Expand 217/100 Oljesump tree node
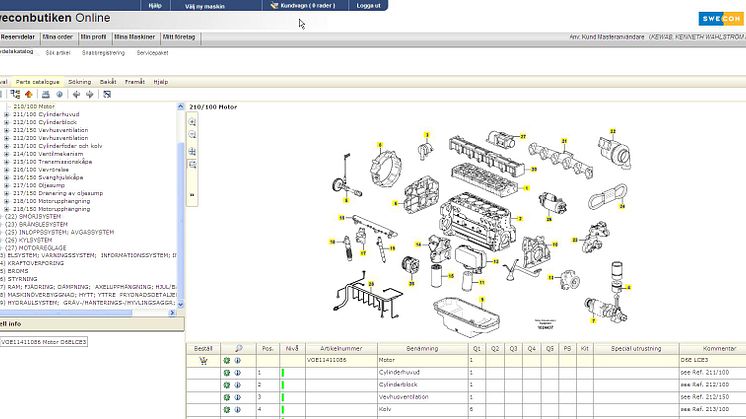The image size is (746, 419). coord(6,185)
